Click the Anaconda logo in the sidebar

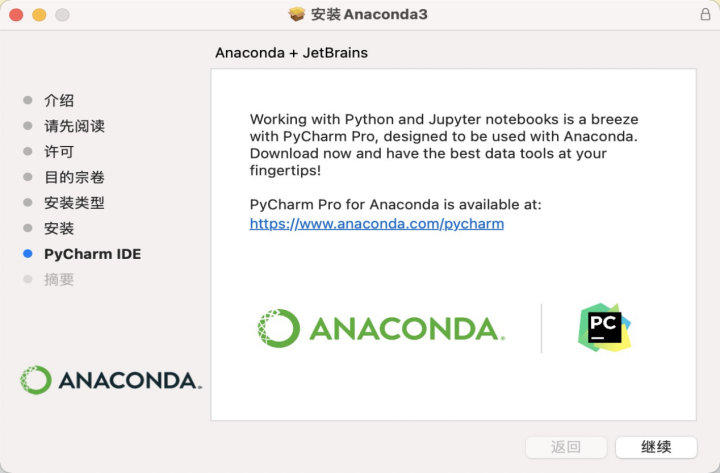[x=111, y=380]
